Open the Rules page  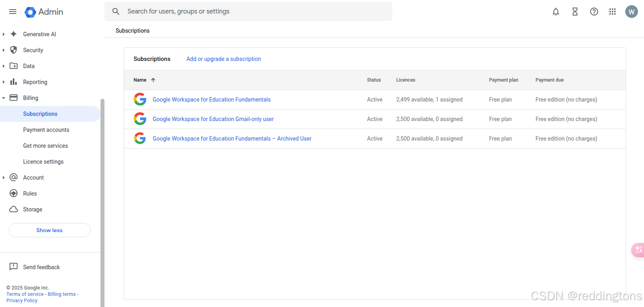point(30,194)
